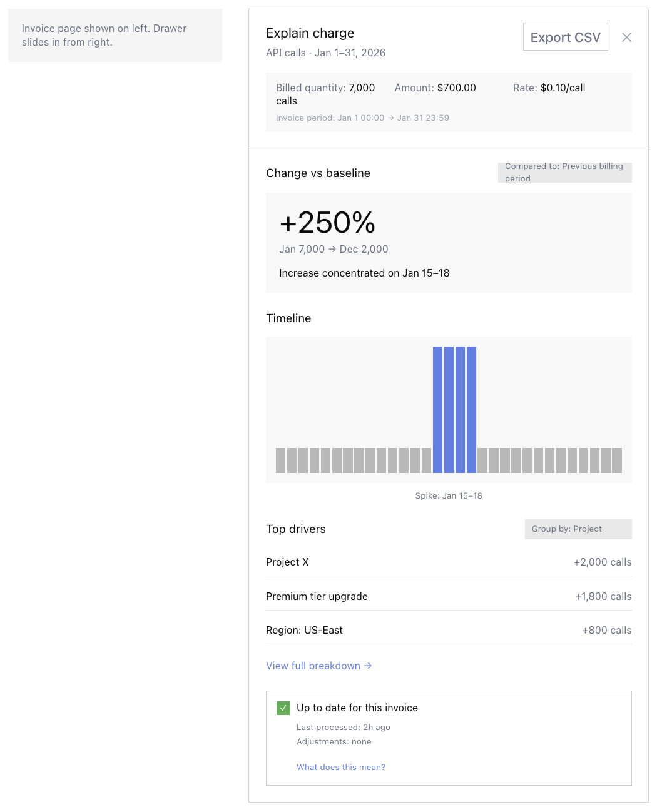This screenshot has height=812, width=662.
Task: Select the Region: US-East driver row
Action: (448, 630)
